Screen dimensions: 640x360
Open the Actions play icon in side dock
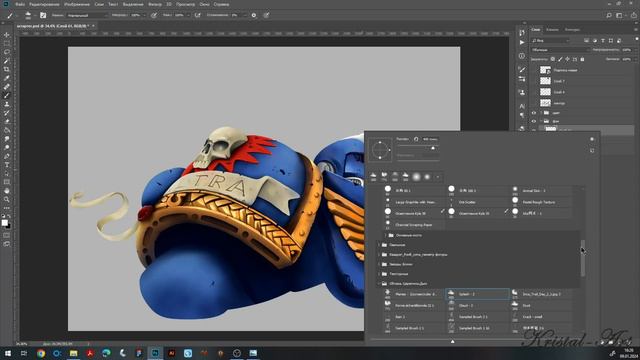point(522,42)
